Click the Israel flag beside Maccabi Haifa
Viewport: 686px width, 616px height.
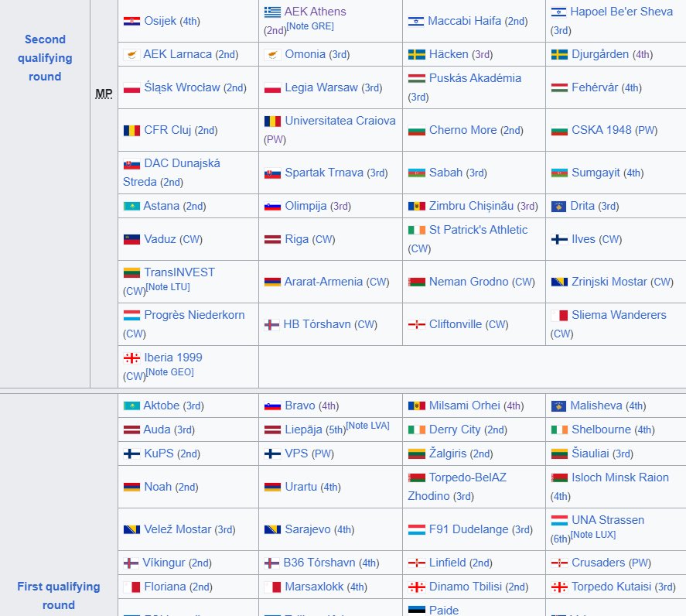coord(416,21)
